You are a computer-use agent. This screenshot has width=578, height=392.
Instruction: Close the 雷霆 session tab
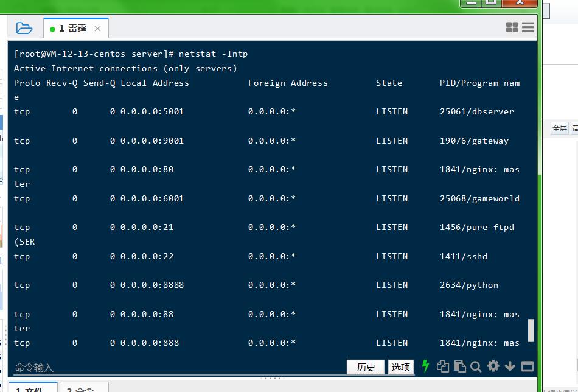(97, 29)
